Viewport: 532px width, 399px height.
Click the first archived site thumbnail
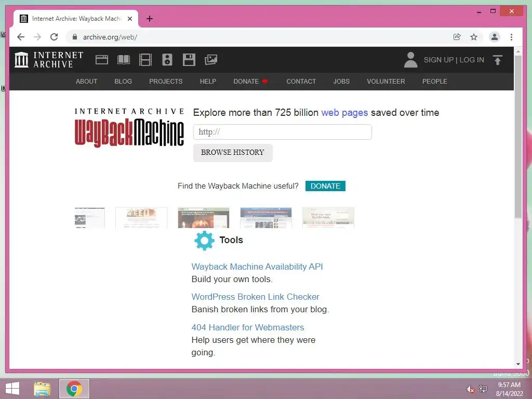(89, 218)
